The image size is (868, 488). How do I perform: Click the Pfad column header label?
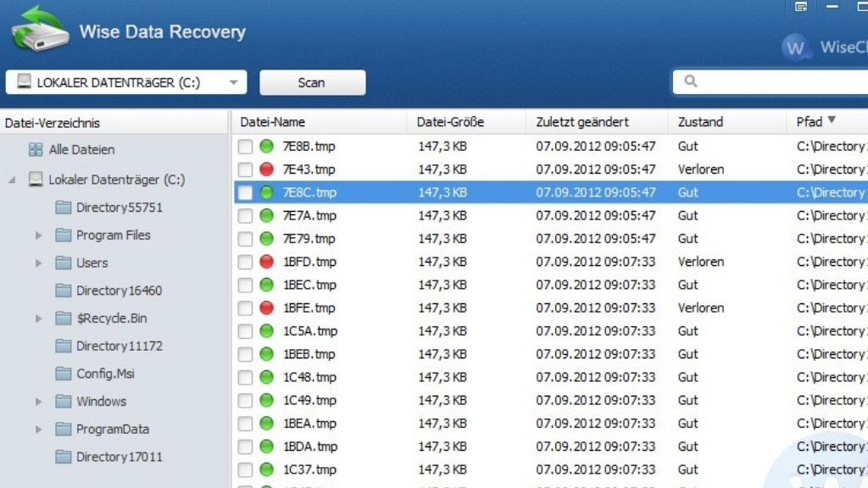point(810,122)
